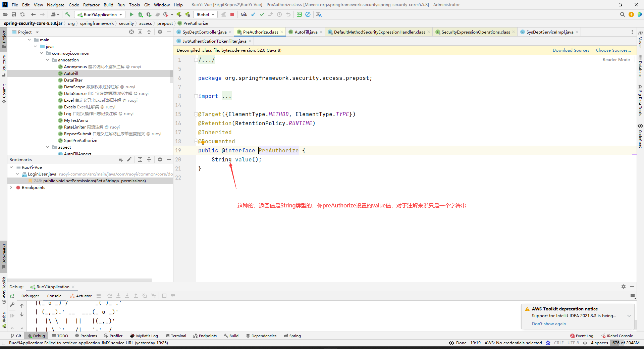Click Evaluate Expression calculator icon
Screen dimensions: 644x349
point(164,296)
